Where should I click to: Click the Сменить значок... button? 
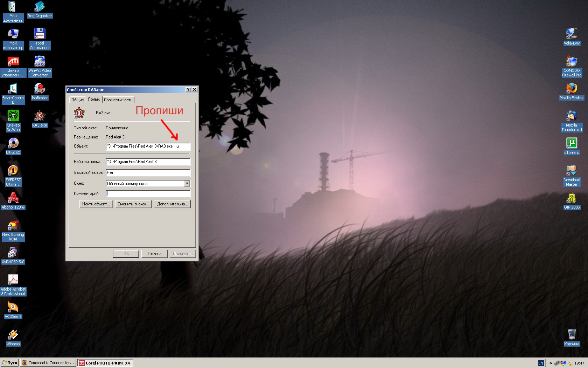(133, 204)
